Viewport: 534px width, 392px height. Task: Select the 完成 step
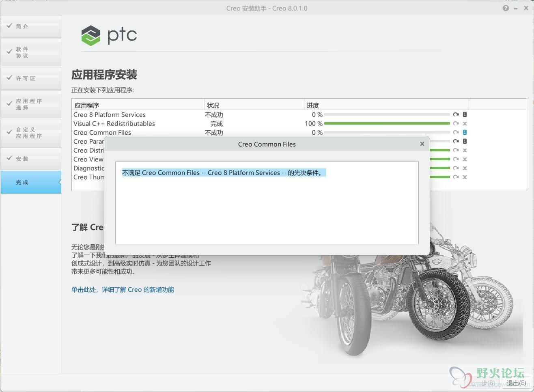(x=31, y=182)
